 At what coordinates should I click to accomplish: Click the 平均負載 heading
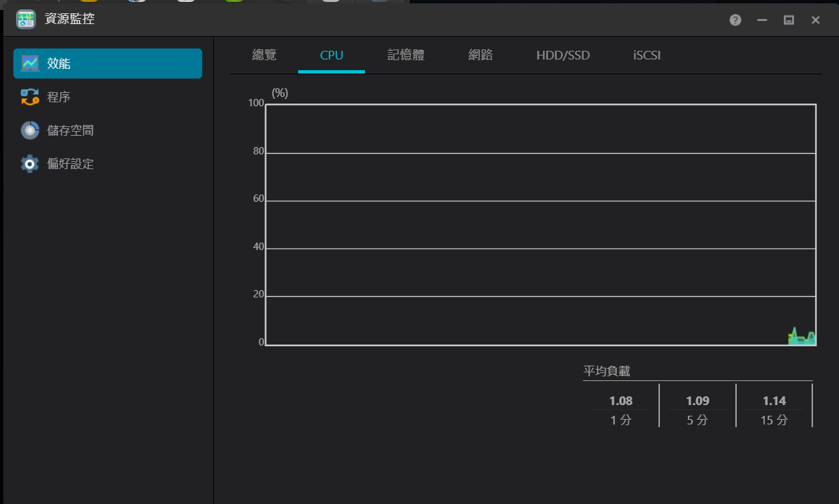pos(606,372)
